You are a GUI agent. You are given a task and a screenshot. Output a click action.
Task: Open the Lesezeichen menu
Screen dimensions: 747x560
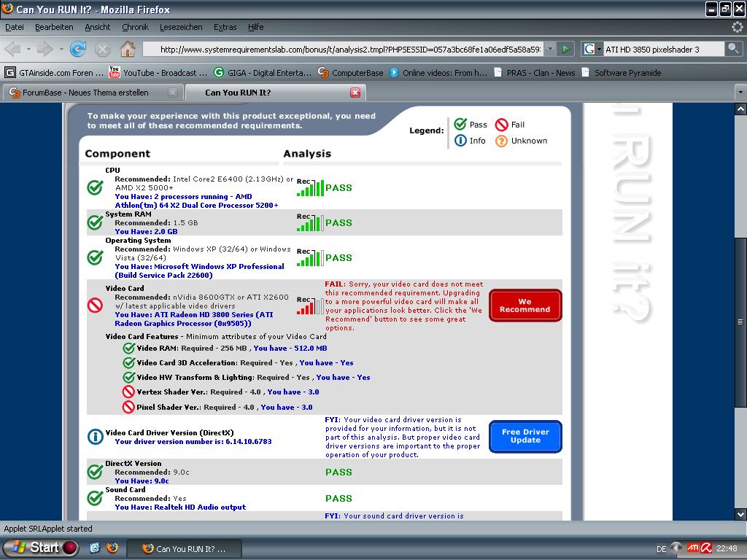181,27
